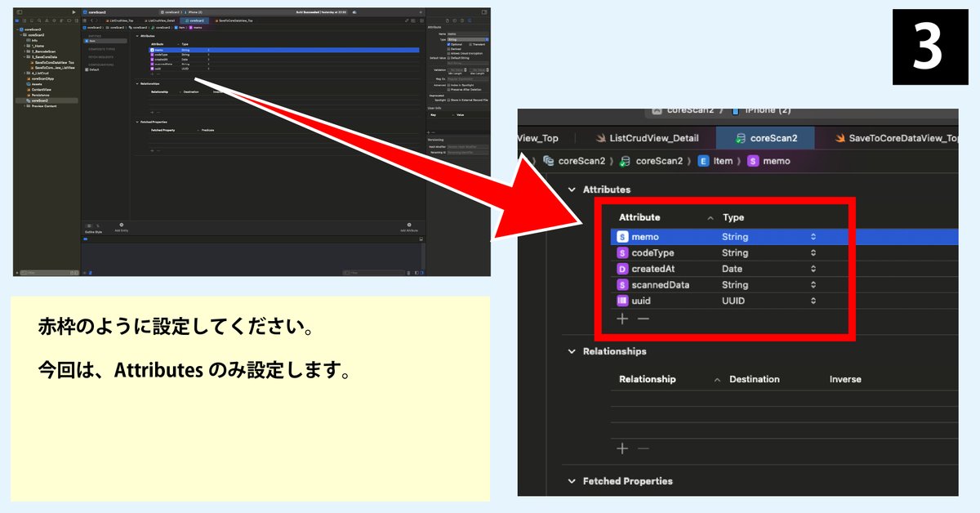This screenshot has height=513, width=980.
Task: Open Data Model inspector tab icon
Action: (470, 20)
